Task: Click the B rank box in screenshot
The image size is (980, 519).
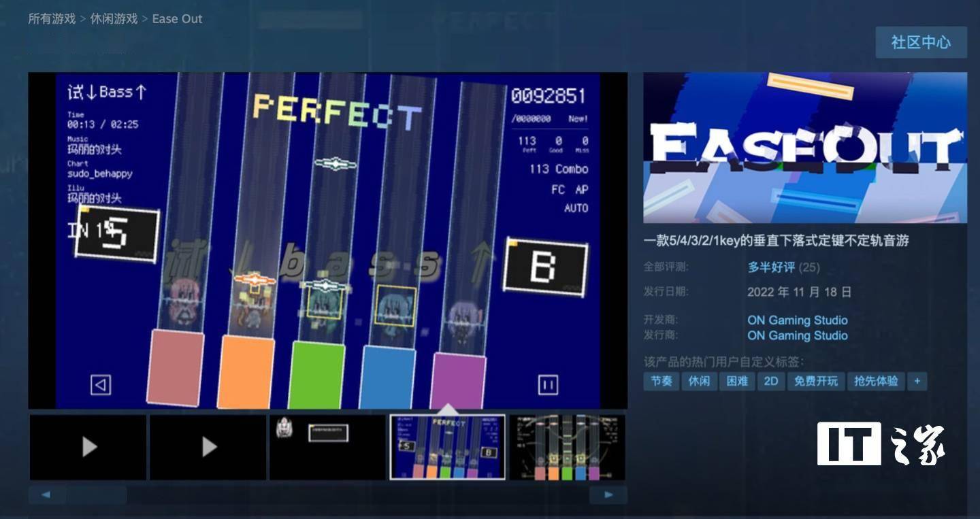Action: (545, 267)
